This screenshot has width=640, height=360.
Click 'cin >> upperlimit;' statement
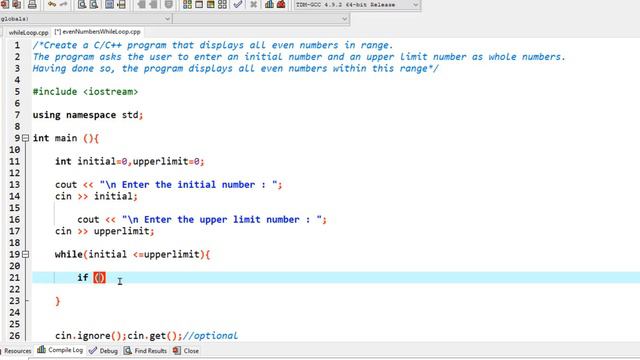pos(105,231)
